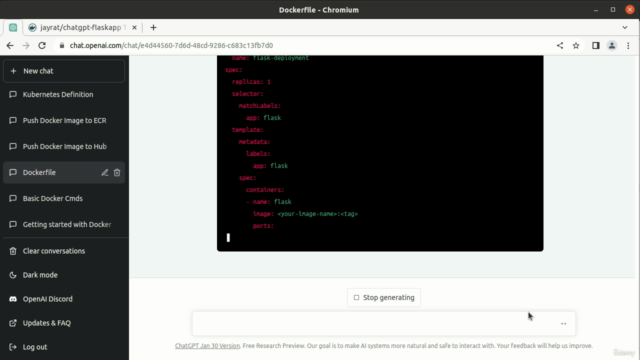This screenshot has height=360, width=640.
Task: Click the send dots in input box
Action: click(563, 324)
